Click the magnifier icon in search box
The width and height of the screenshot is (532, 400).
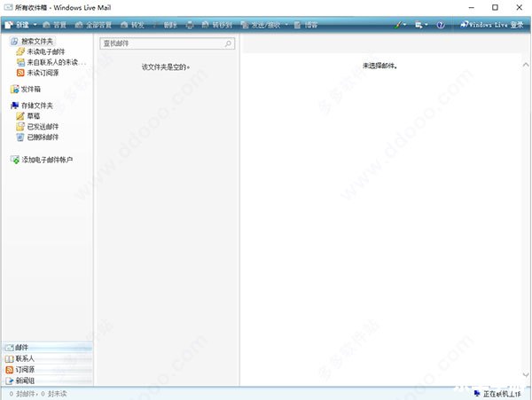(229, 43)
